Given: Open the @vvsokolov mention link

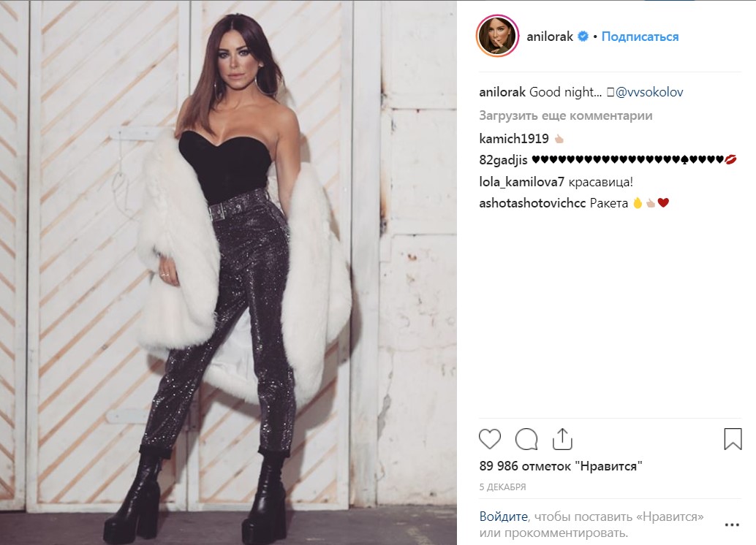Looking at the screenshot, I should tap(649, 92).
